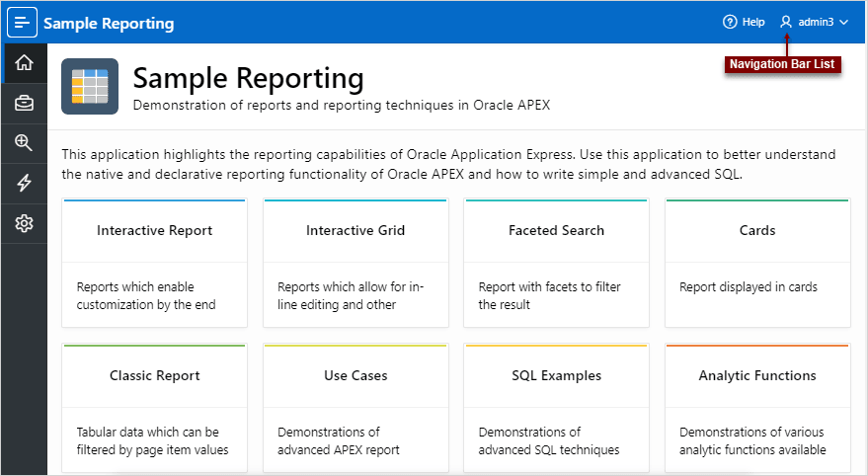Click text 'Reports which allow for in-line editing'
Screen dimensions: 868x476
point(351,295)
